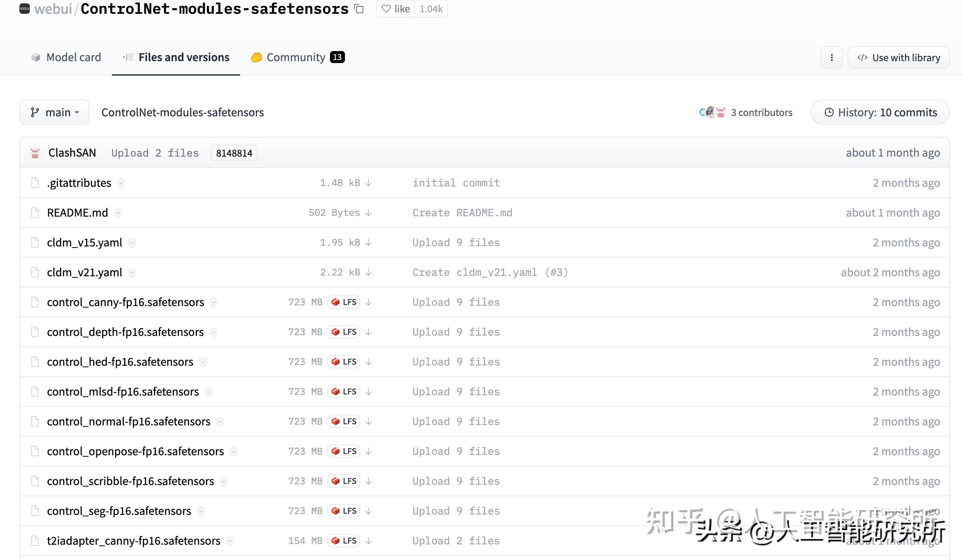The height and width of the screenshot is (560, 962).
Task: Copy the repository name to clipboard
Action: [x=359, y=9]
